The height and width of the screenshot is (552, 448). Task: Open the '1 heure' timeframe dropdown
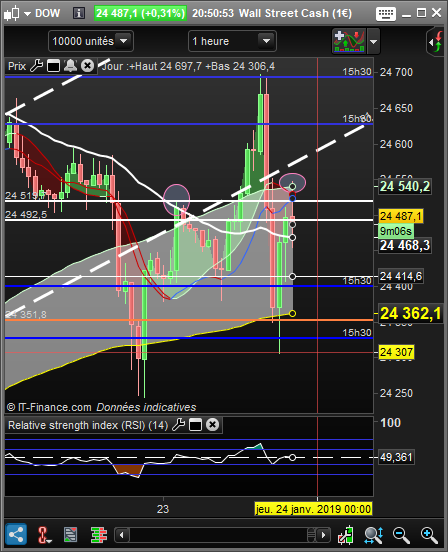click(x=232, y=41)
